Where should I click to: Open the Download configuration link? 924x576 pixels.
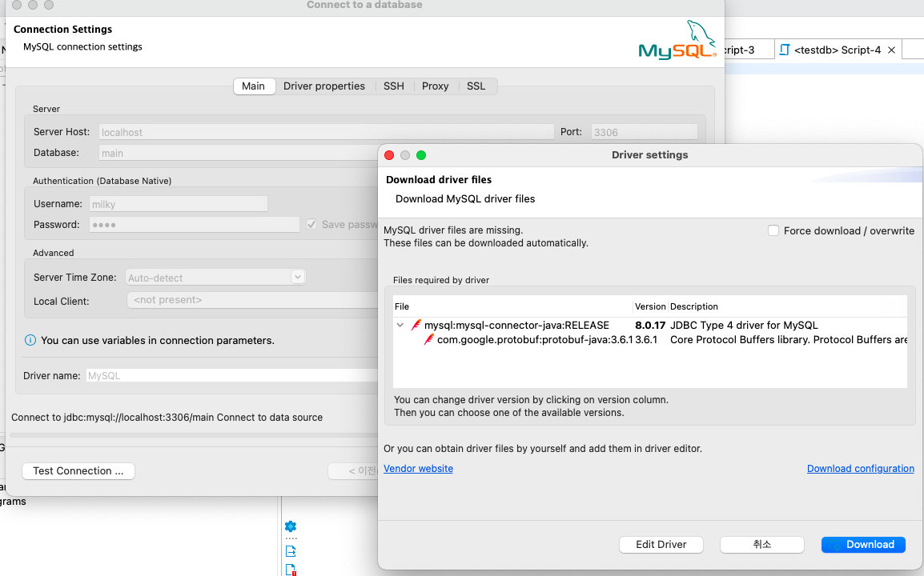(861, 469)
